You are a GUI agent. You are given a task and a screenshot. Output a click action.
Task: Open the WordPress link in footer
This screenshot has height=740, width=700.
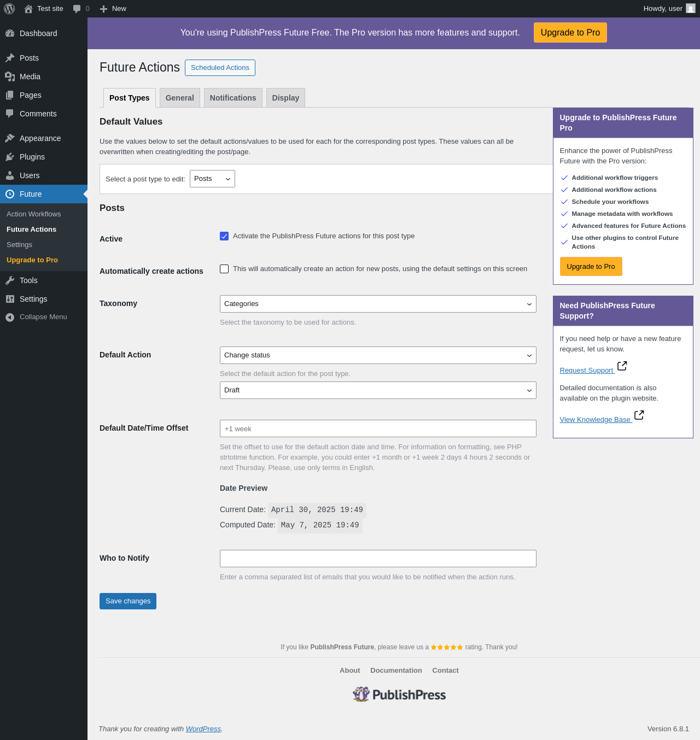pyautogui.click(x=203, y=729)
